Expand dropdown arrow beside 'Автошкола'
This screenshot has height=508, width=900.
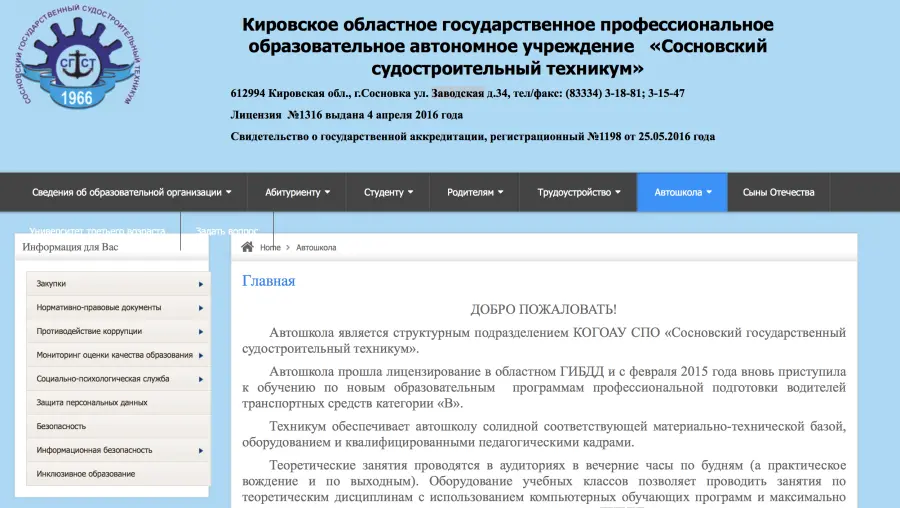[x=709, y=192]
